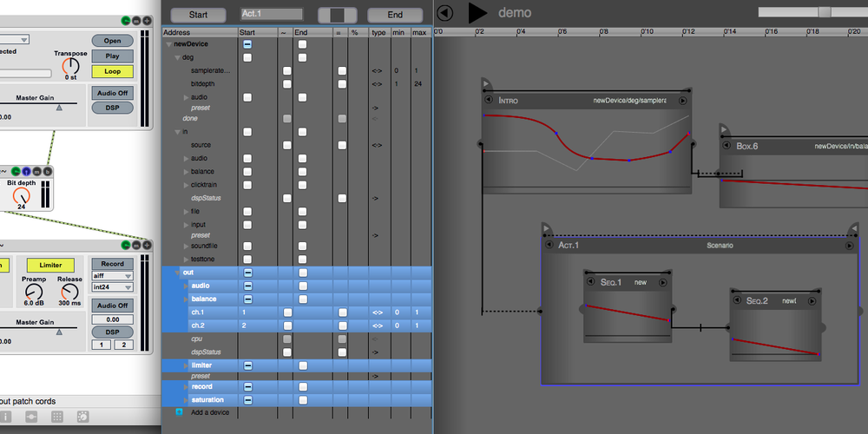The width and height of the screenshot is (868, 434).
Task: Toggle the ~ checkbox for ch.1 row
Action: [287, 312]
